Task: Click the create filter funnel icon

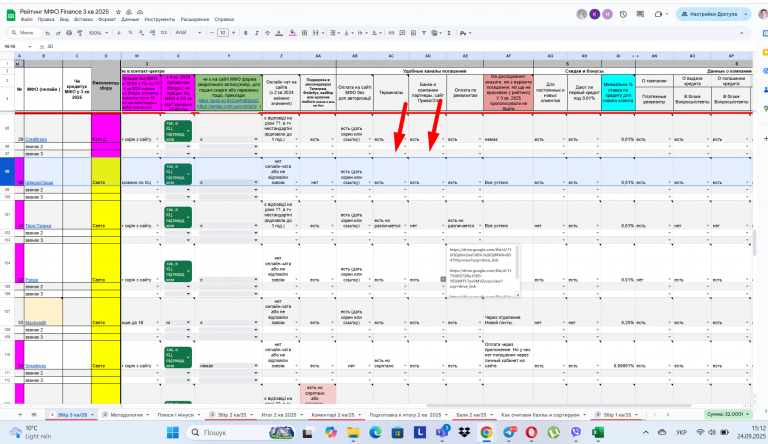Action: 424,33
